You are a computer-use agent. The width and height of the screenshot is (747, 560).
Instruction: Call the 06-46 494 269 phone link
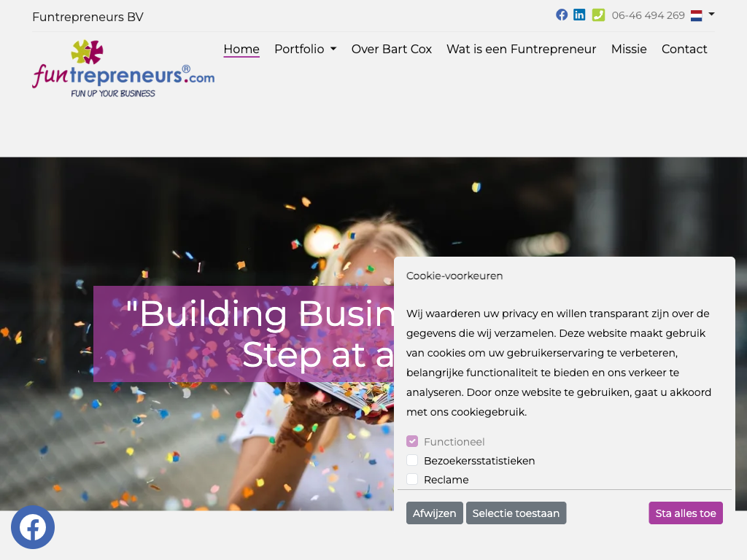tap(648, 16)
